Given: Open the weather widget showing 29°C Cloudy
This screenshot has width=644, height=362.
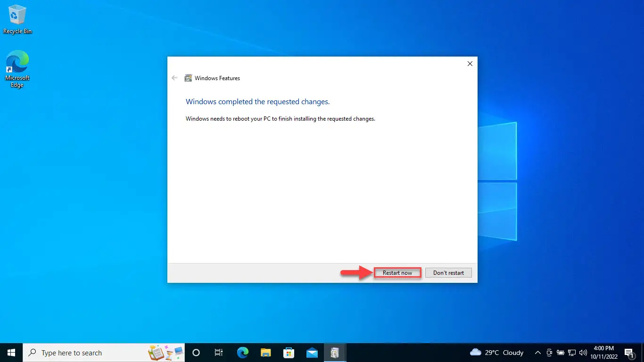Looking at the screenshot, I should point(497,353).
